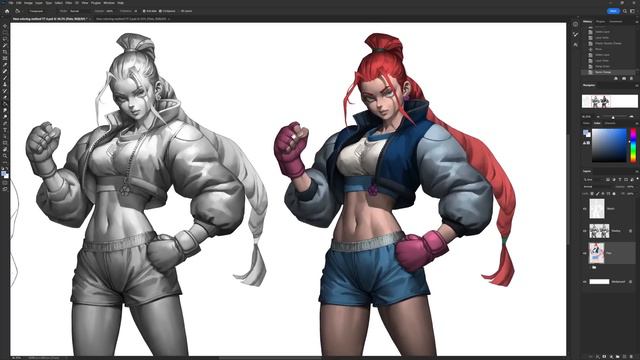Click the layer Opacity value field

coord(631,187)
